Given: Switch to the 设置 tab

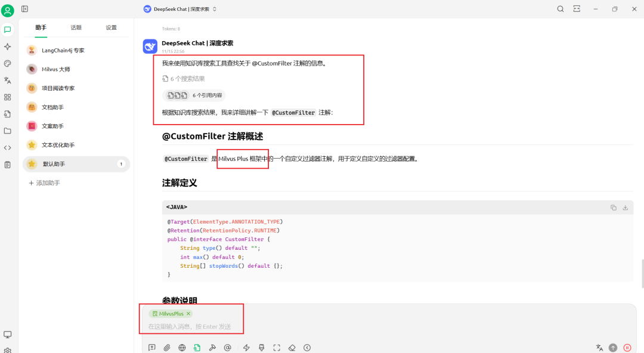Looking at the screenshot, I should tap(112, 27).
